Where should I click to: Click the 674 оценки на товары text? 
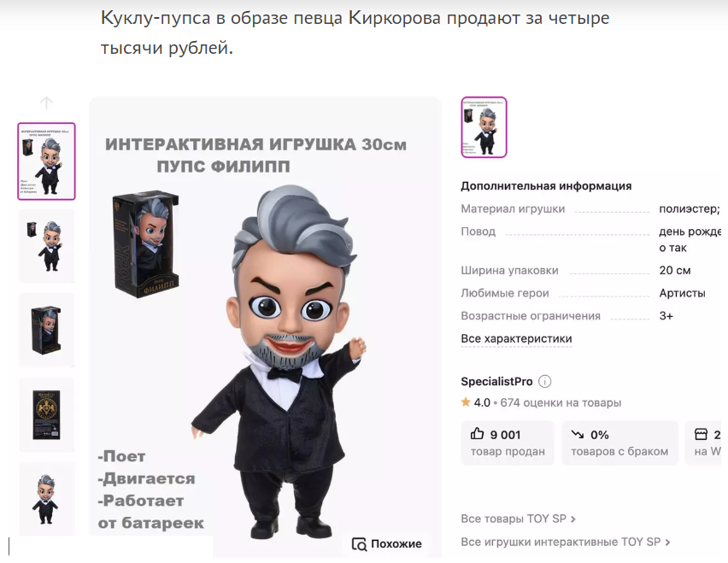561,402
